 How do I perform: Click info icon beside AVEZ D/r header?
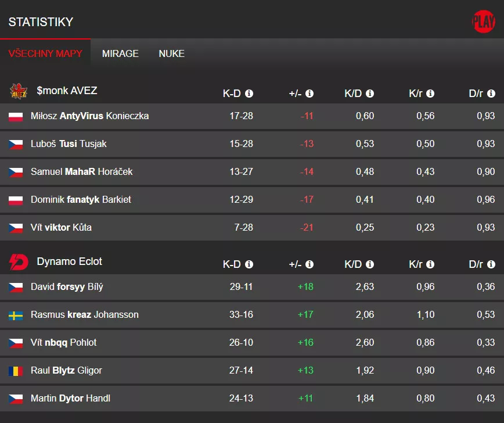coord(491,94)
